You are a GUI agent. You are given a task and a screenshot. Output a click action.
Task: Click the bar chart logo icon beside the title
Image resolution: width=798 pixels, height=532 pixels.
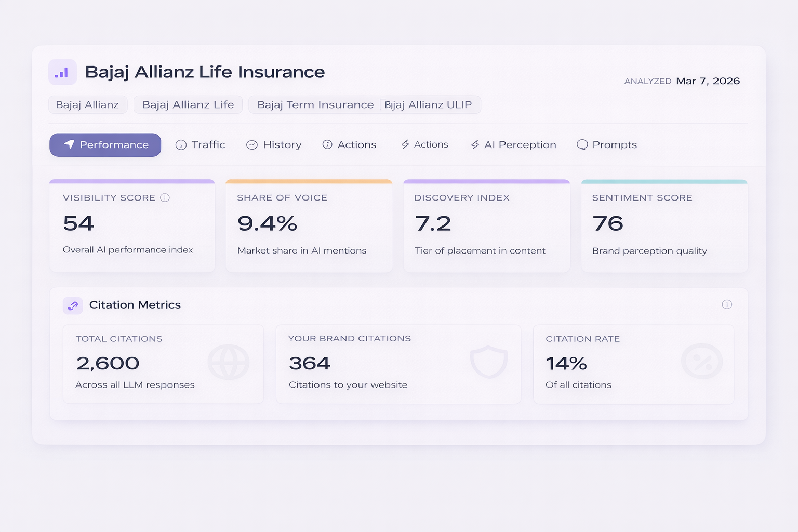click(x=62, y=72)
